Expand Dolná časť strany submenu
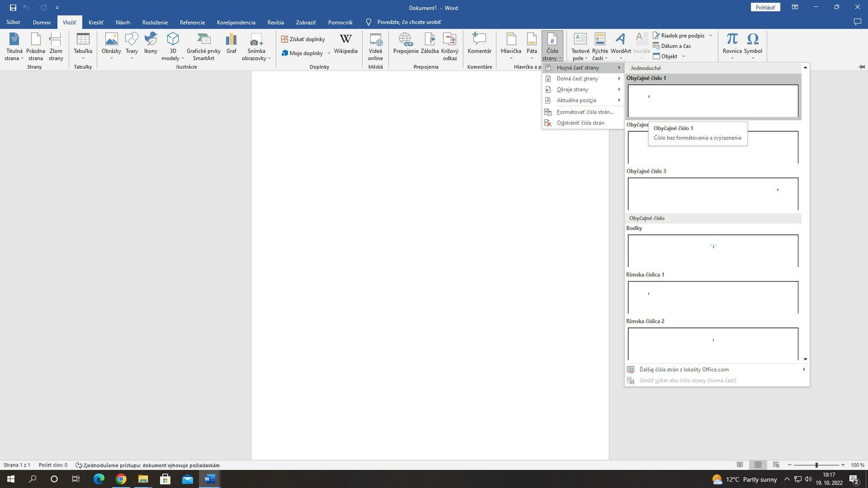Image resolution: width=868 pixels, height=488 pixels. point(583,79)
